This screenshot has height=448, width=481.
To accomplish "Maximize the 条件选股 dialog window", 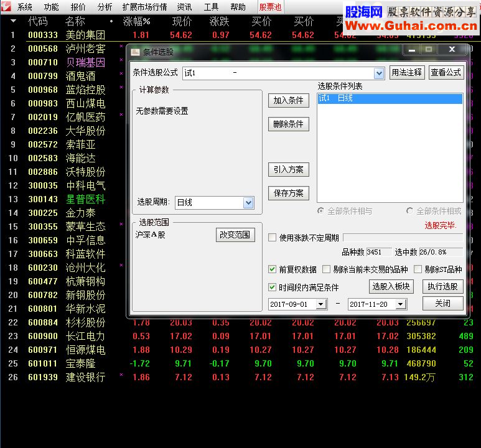I will tap(429, 49).
